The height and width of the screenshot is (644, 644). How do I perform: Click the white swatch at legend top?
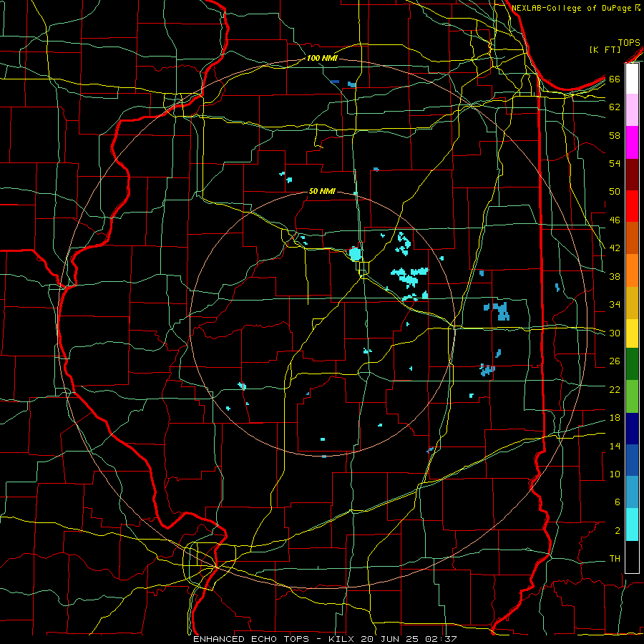point(632,79)
